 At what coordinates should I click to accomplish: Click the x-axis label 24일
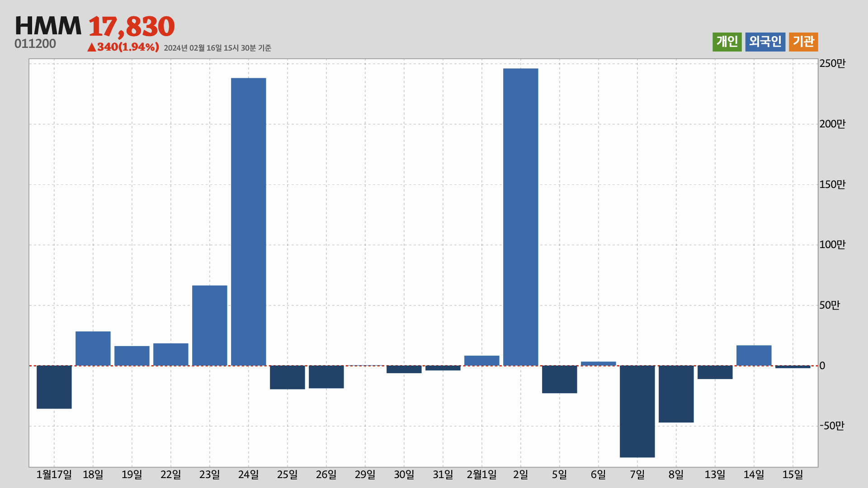click(x=249, y=475)
